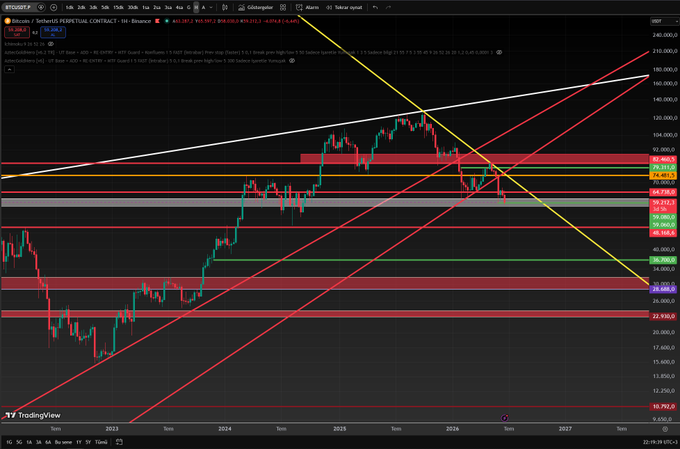Start Tekrar oynat bar replay
Viewport: 680px width, 449px height.
coord(344,7)
